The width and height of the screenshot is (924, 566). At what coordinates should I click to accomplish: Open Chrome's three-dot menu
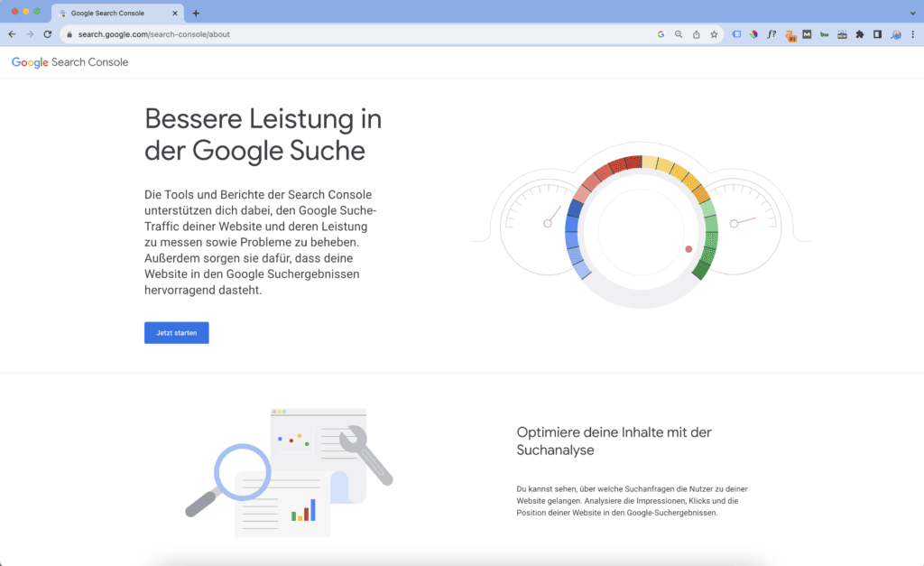(x=913, y=34)
